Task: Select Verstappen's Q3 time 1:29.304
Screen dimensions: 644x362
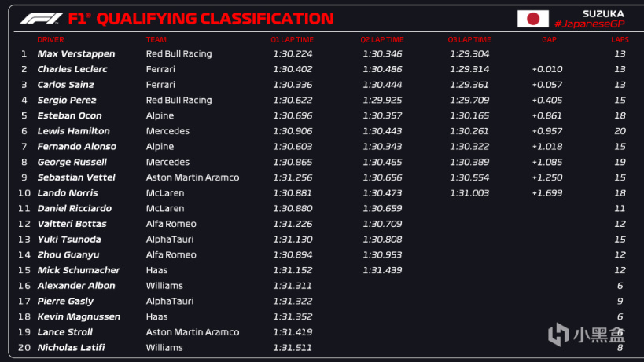Action: pos(469,54)
